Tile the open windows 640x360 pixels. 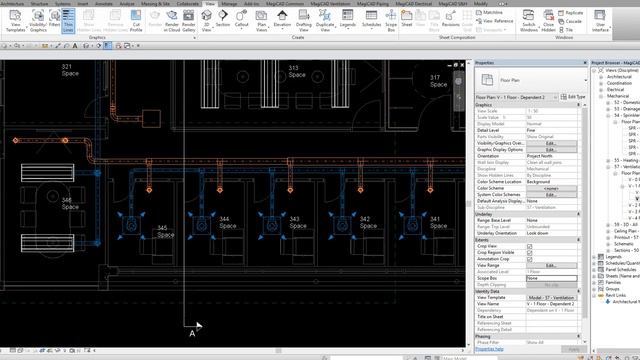[x=566, y=30]
